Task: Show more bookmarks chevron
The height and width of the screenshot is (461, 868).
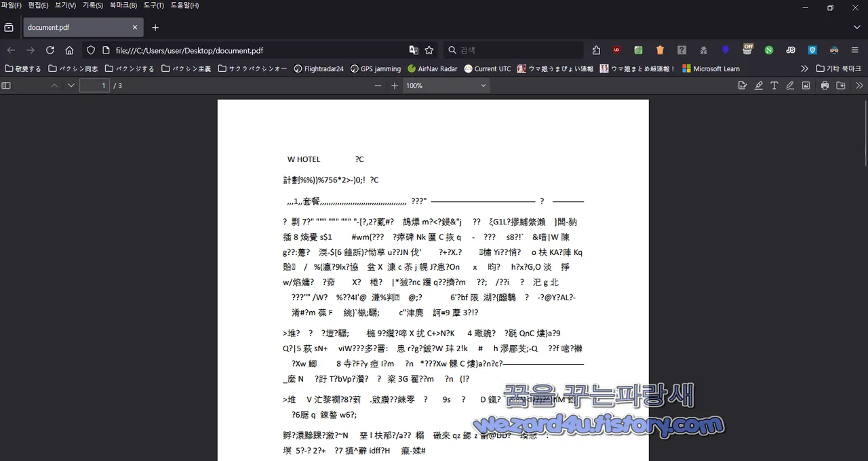Action: (804, 68)
